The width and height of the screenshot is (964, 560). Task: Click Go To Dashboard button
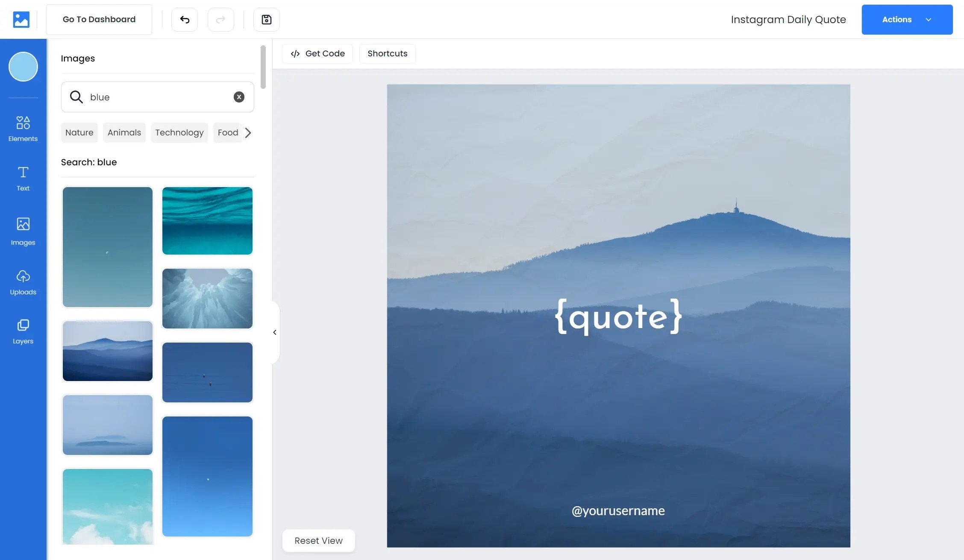pos(99,19)
